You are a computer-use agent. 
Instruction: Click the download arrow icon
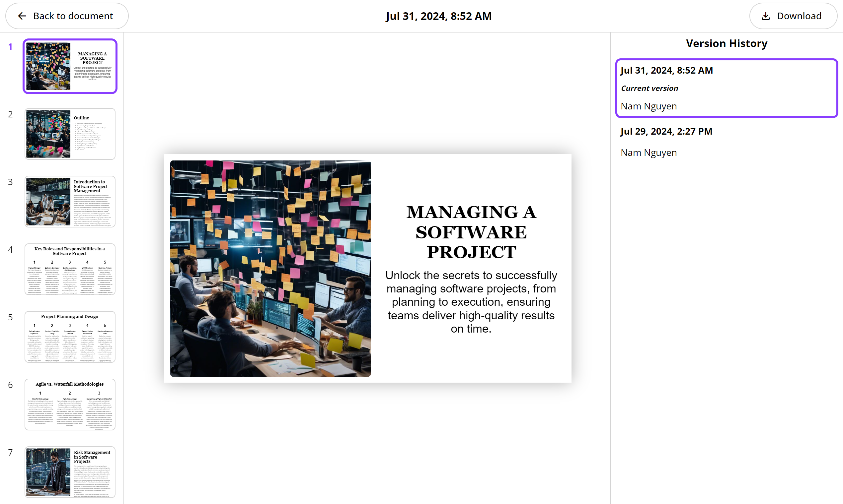(765, 16)
